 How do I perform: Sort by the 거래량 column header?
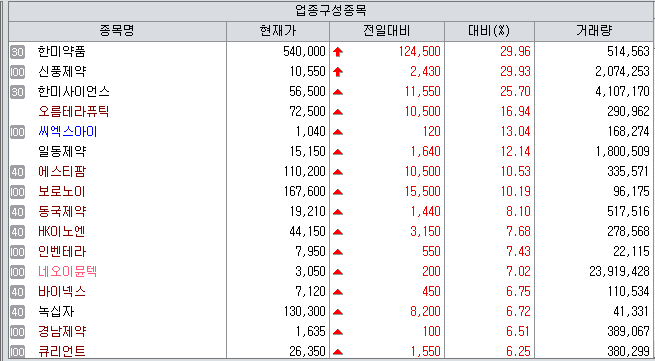point(594,31)
